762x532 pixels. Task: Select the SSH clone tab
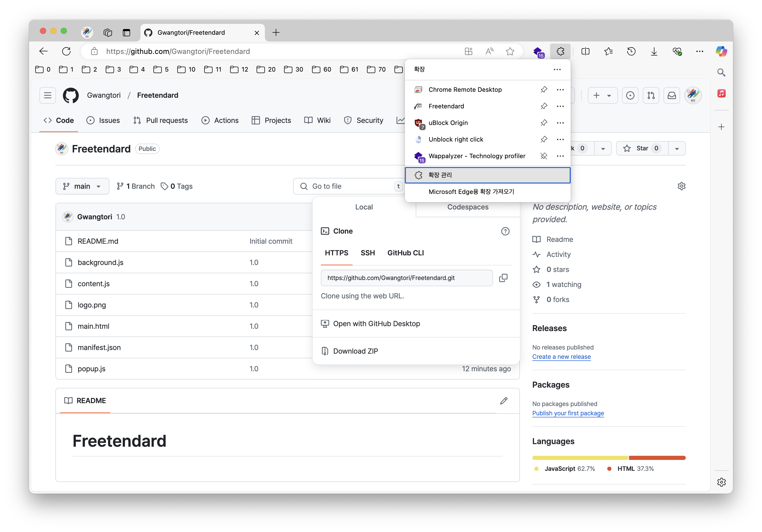coord(368,253)
